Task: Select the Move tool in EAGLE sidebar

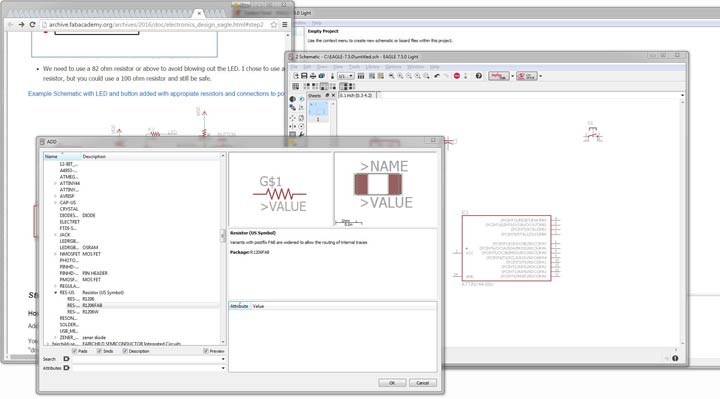Action: click(x=292, y=118)
